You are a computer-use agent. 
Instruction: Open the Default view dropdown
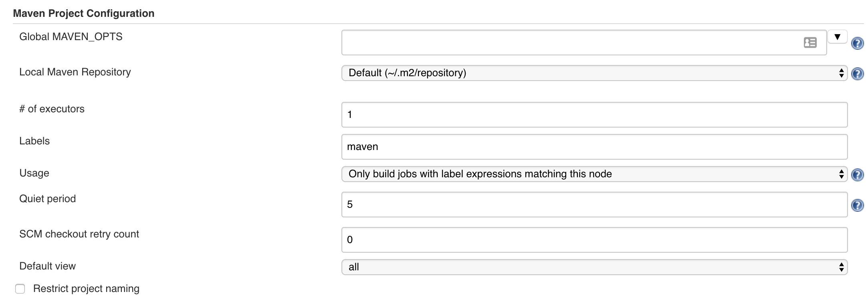(594, 267)
